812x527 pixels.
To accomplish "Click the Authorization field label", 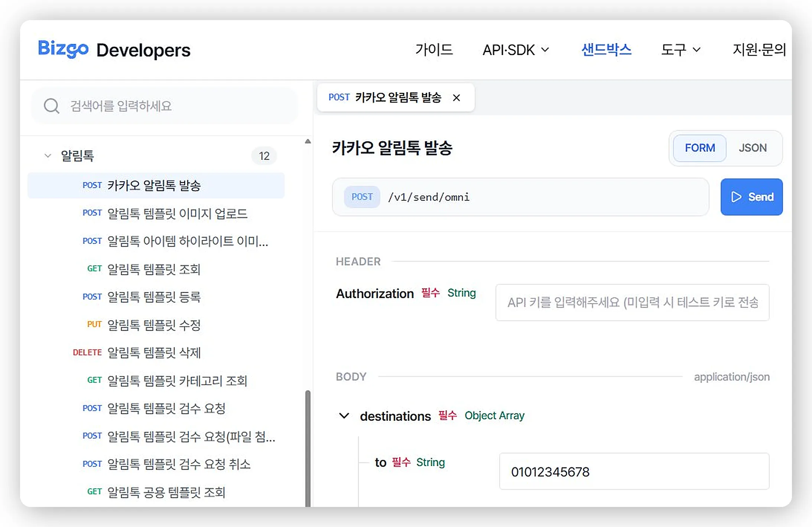I will point(375,294).
